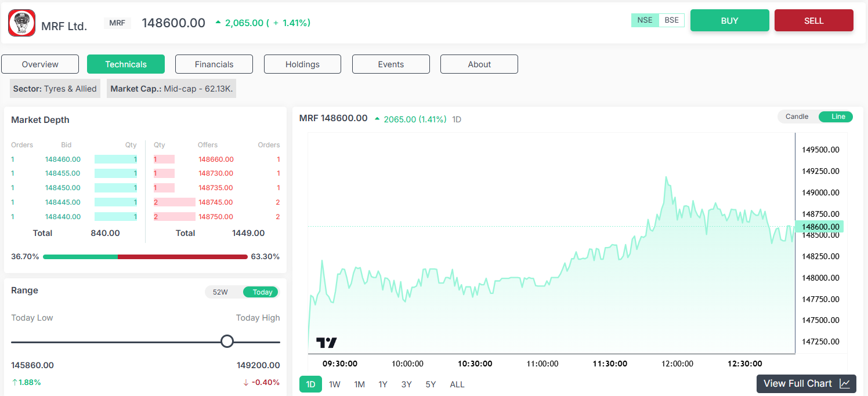Select bid price 148440.00
Image resolution: width=868 pixels, height=396 pixels.
coord(63,217)
